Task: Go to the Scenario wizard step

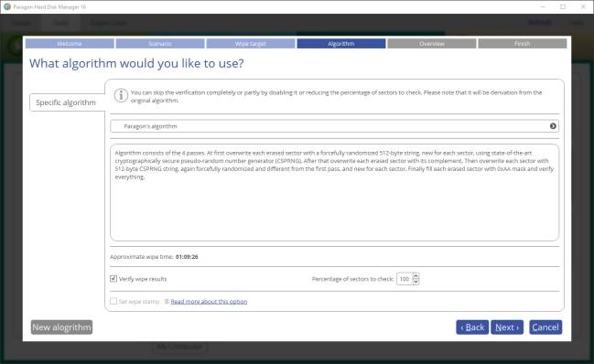Action: (160, 44)
